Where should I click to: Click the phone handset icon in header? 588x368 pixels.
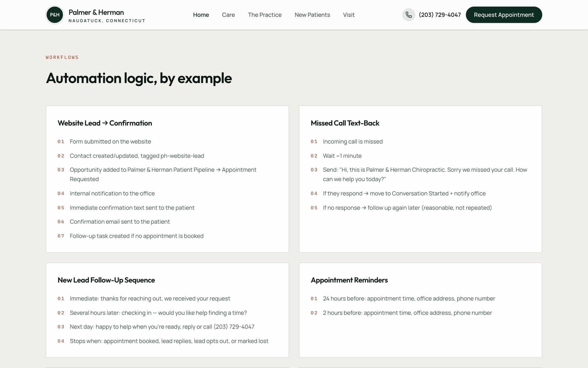409,15
